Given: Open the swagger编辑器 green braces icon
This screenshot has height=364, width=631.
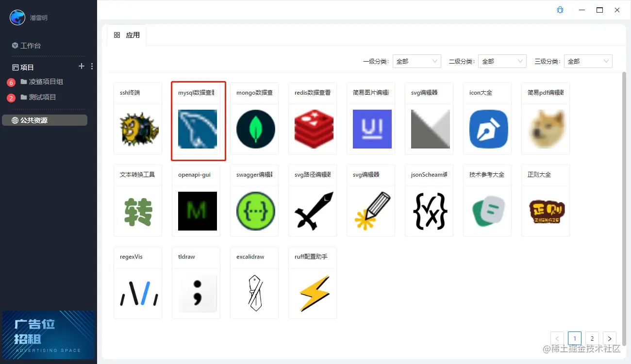Looking at the screenshot, I should pyautogui.click(x=256, y=211).
